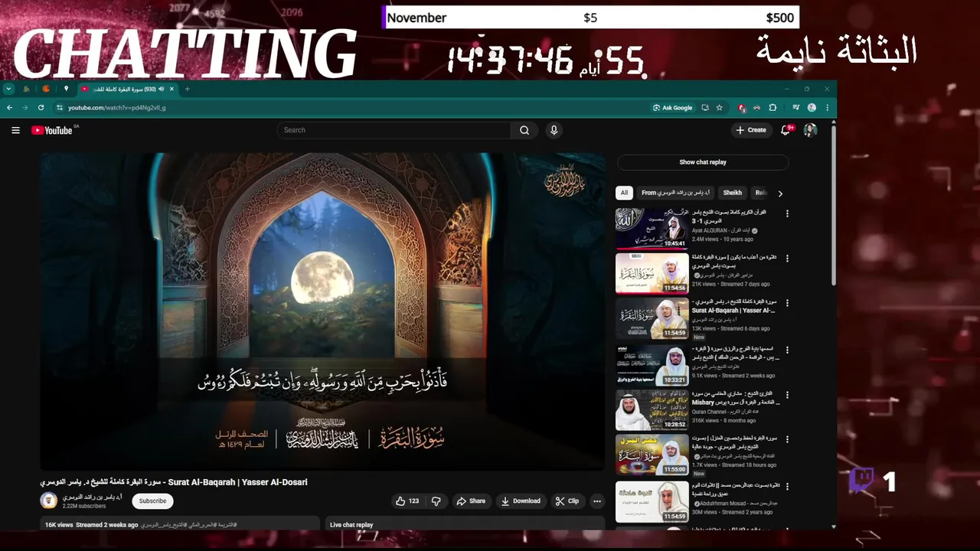Open the 11:54:56 video thumbnail
980x551 pixels.
pyautogui.click(x=652, y=273)
